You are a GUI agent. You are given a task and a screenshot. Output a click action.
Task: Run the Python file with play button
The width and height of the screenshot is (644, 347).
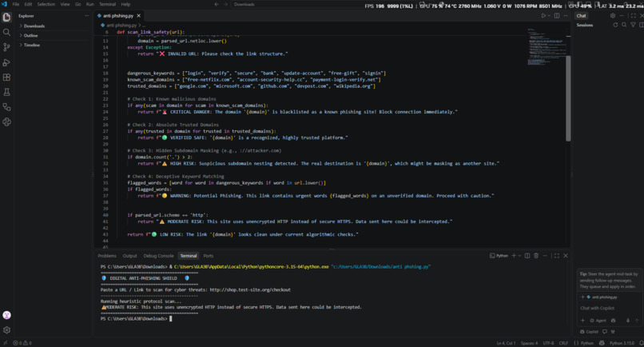coord(543,16)
